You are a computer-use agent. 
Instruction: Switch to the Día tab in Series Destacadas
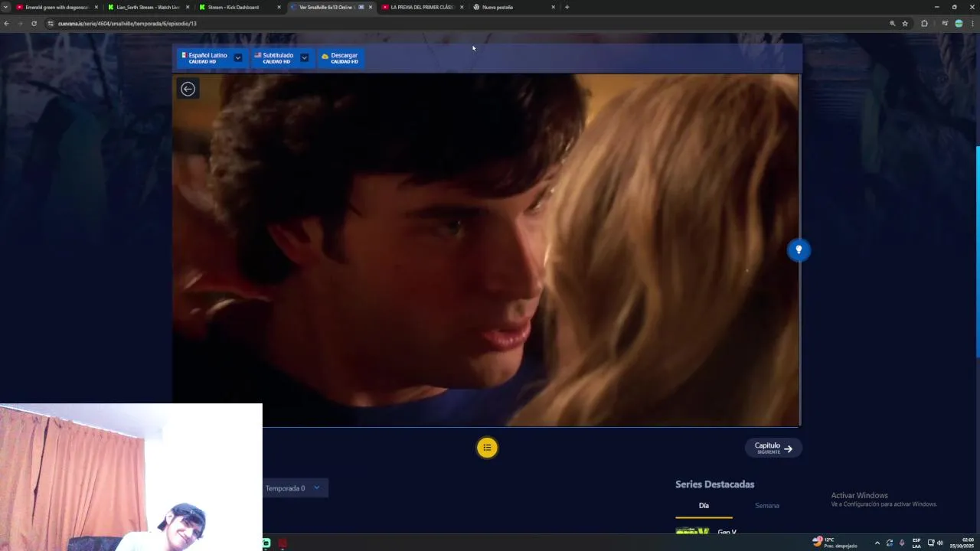tap(704, 505)
